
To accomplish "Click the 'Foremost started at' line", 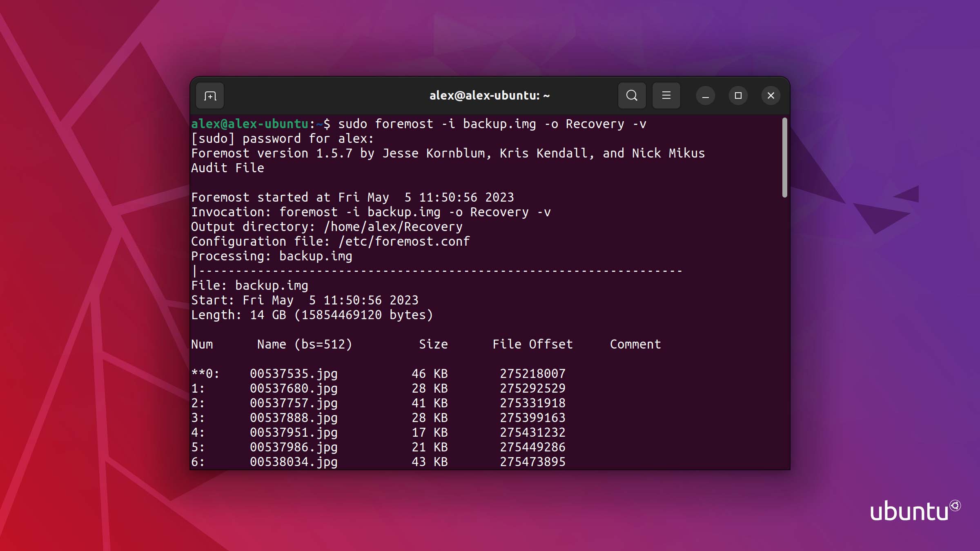I will pos(352,198).
